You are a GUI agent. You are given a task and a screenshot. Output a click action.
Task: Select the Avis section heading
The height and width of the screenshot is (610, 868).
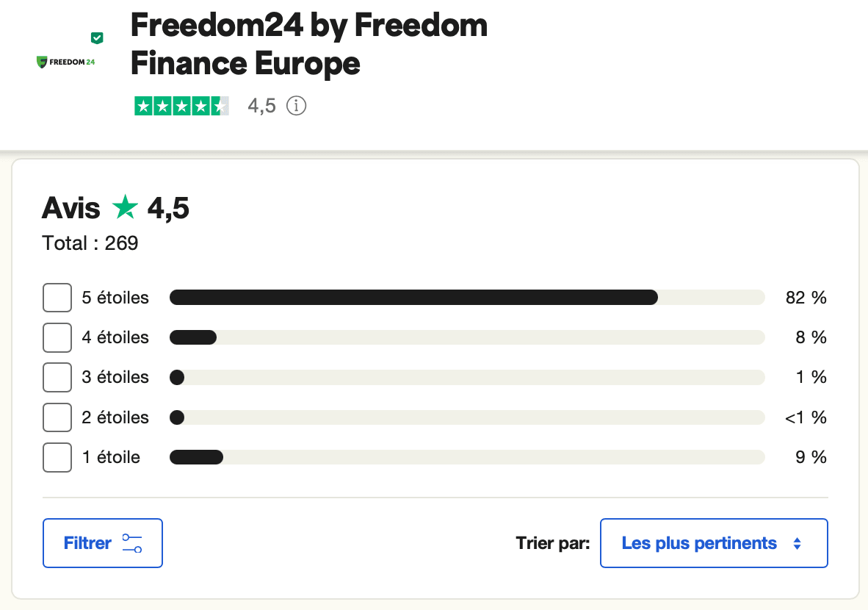point(71,207)
